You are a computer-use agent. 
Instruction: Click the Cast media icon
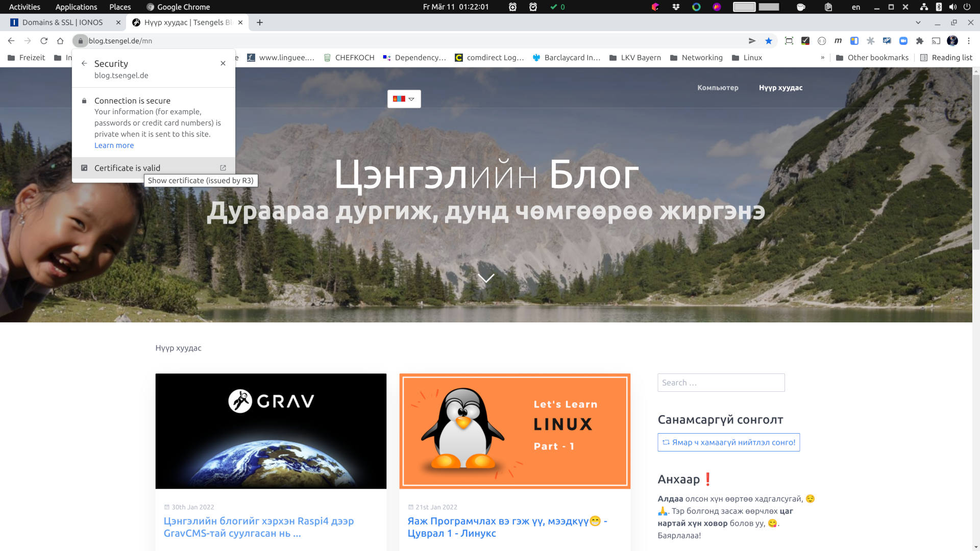(x=936, y=41)
